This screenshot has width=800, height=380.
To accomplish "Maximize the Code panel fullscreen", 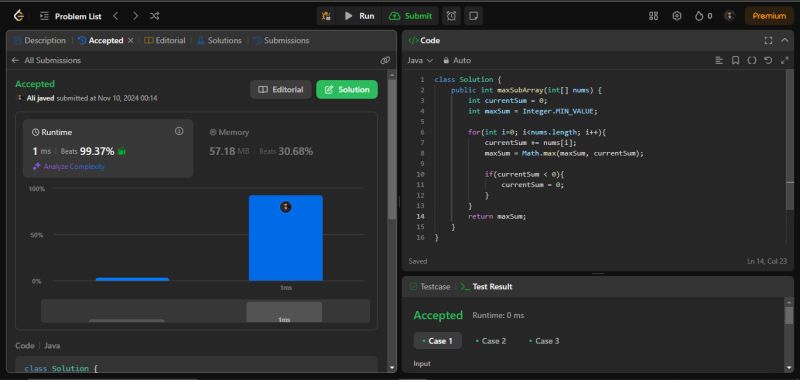I will point(768,40).
